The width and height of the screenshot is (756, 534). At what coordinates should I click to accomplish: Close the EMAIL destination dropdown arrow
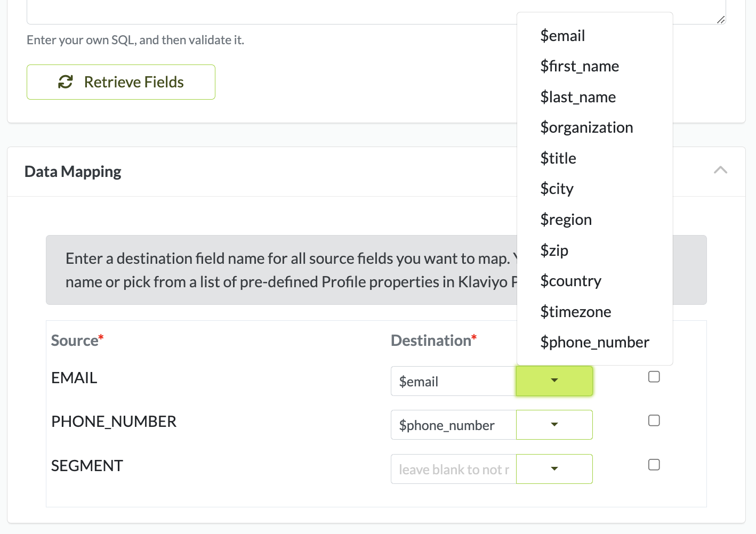click(554, 381)
